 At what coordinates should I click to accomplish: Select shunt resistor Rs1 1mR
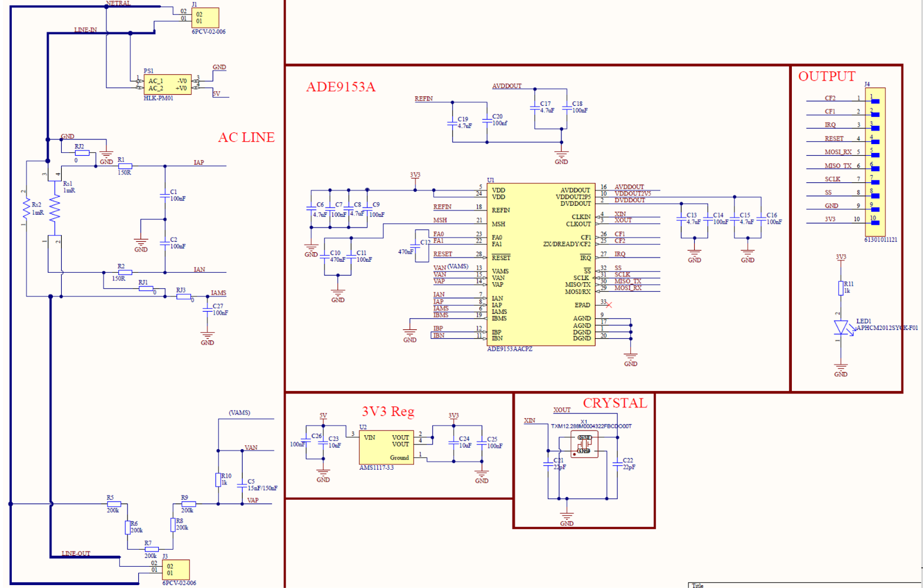click(55, 208)
